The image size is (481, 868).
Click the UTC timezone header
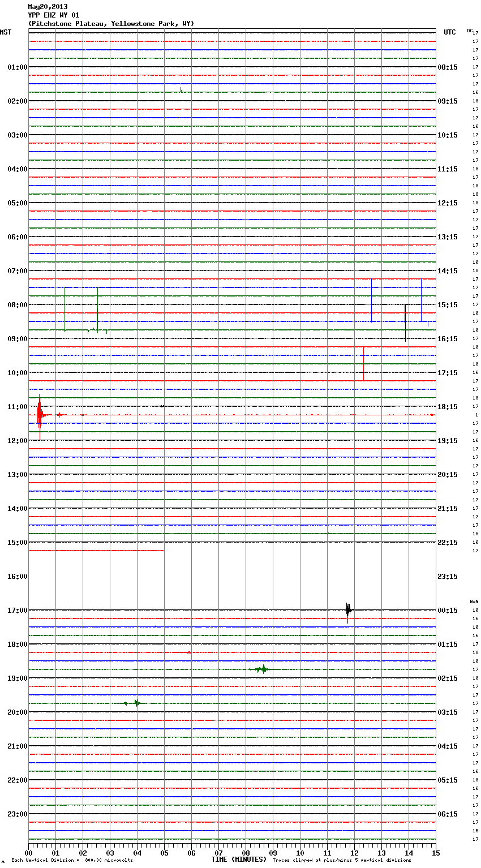tap(449, 32)
